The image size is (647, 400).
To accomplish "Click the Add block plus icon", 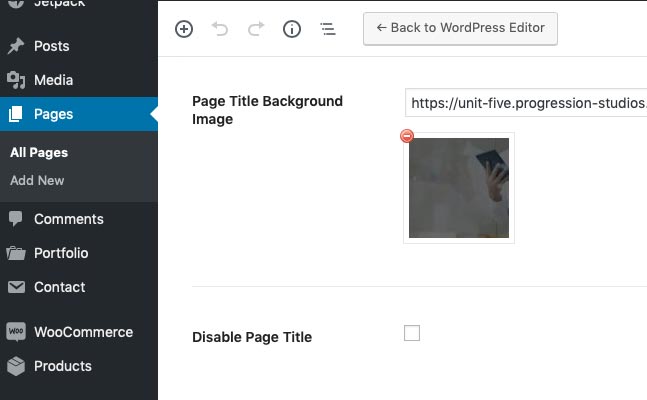I will [x=184, y=29].
